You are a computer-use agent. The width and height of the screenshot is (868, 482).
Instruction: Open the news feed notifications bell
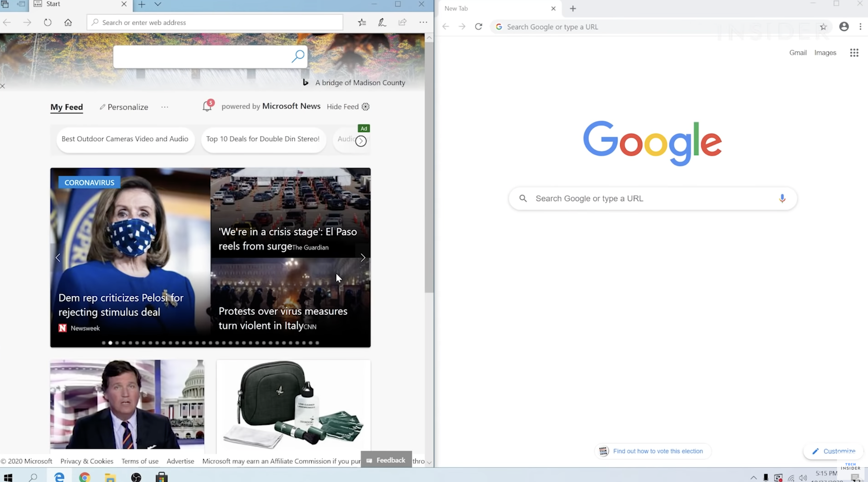[x=207, y=106]
